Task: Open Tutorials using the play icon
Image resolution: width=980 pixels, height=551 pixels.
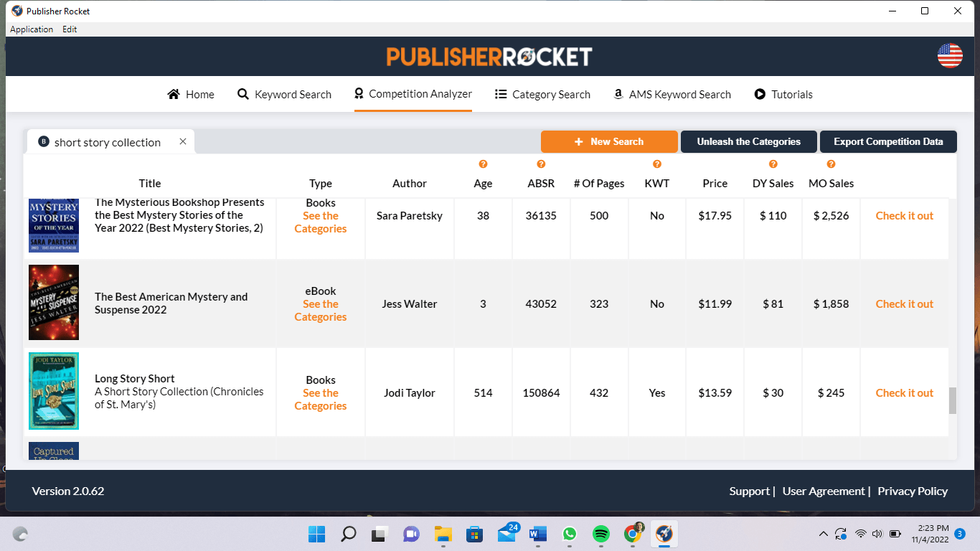Action: [759, 94]
